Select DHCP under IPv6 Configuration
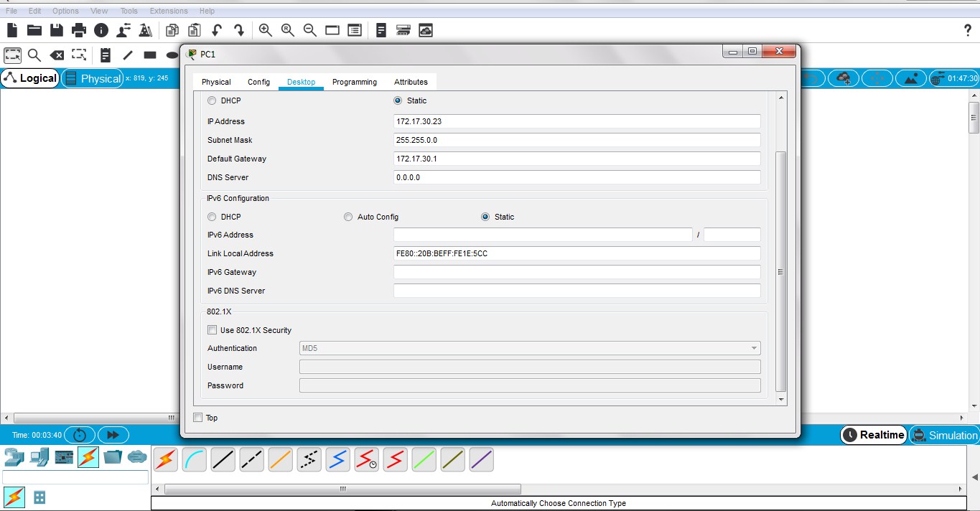980x511 pixels. coord(212,217)
